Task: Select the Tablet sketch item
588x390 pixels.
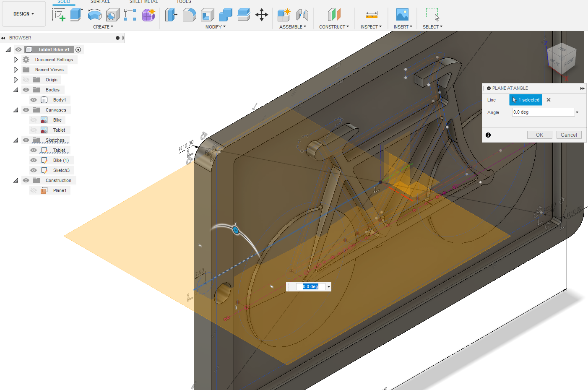Action: pos(59,150)
